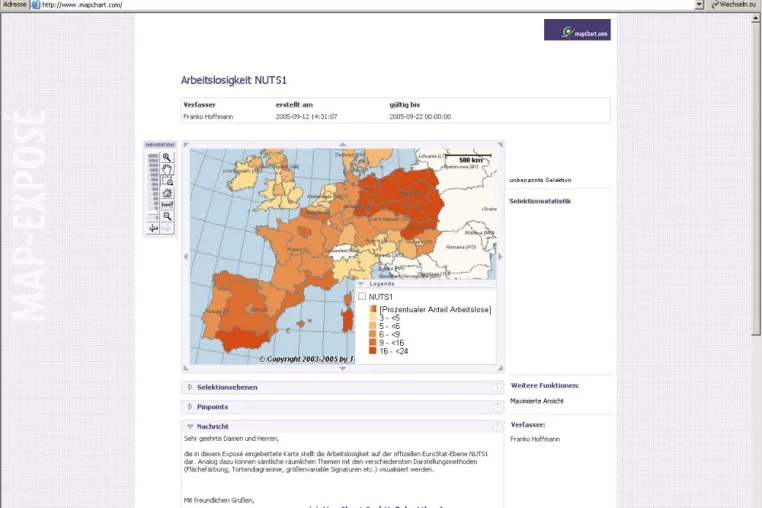Click Franko Hoffmann under sidebar Verfasser
Viewport: 762px width, 508px height.
[x=535, y=439]
